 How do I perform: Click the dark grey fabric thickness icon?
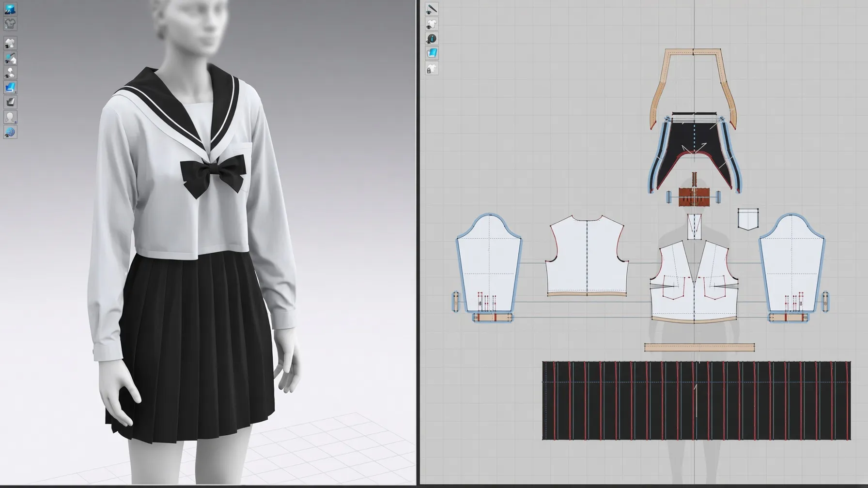click(10, 102)
